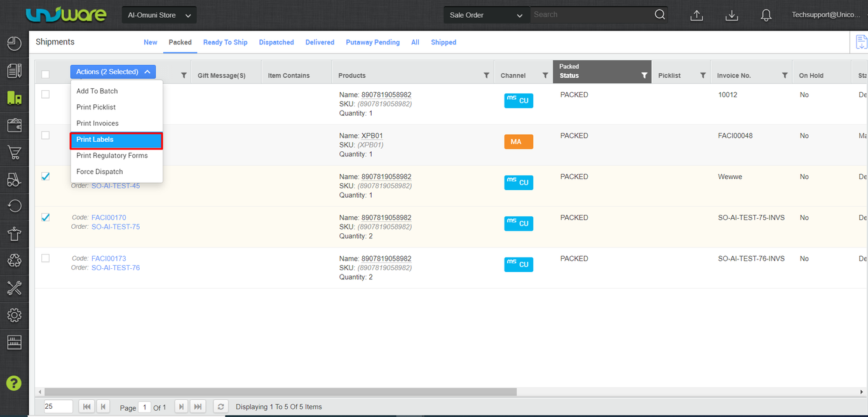Image resolution: width=868 pixels, height=417 pixels.
Task: Select Add To Batch
Action: point(117,91)
